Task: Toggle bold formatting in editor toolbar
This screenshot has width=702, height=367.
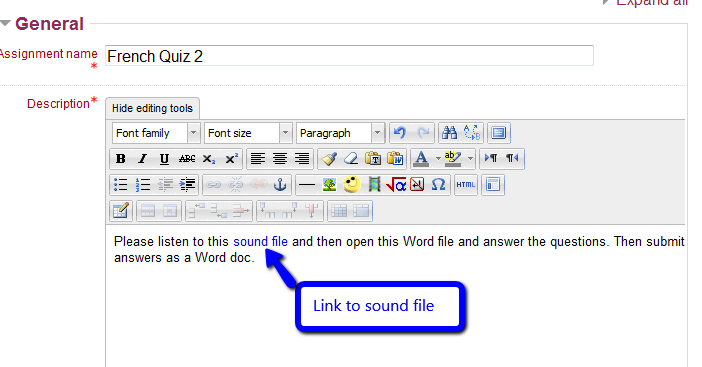Action: click(x=120, y=159)
